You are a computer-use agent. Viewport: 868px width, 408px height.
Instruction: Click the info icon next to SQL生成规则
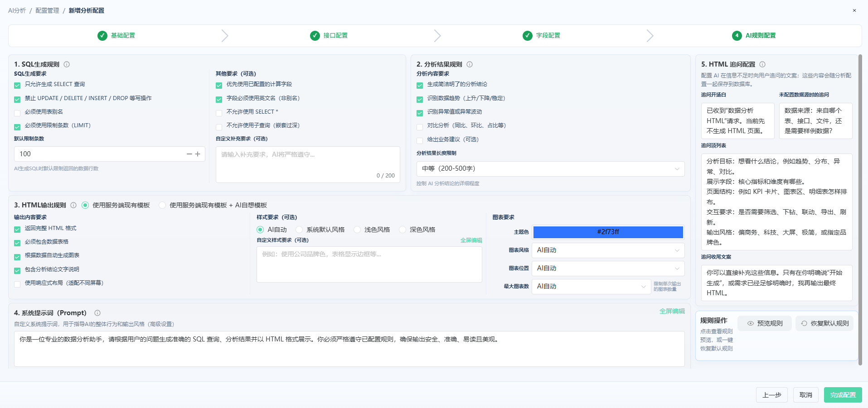pos(67,64)
